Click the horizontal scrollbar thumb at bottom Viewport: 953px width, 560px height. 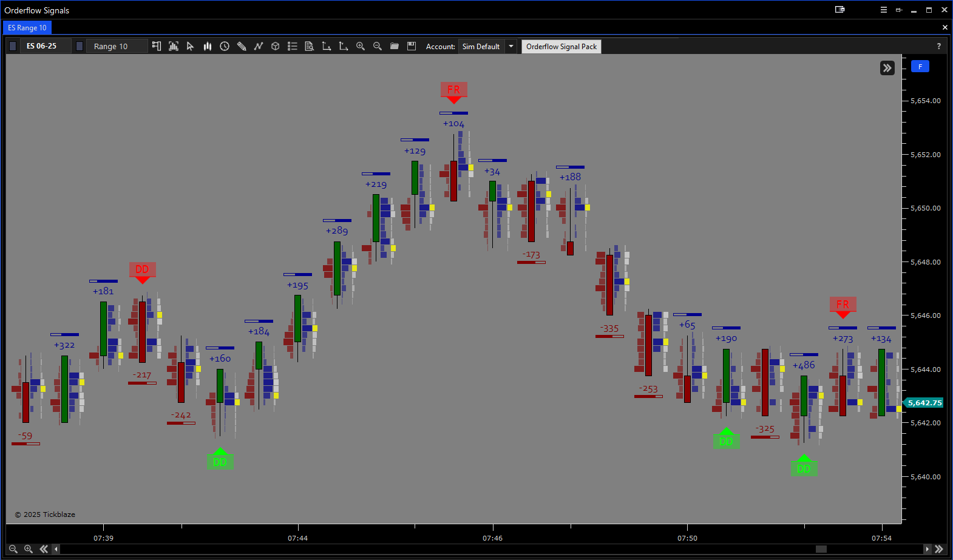[821, 549]
